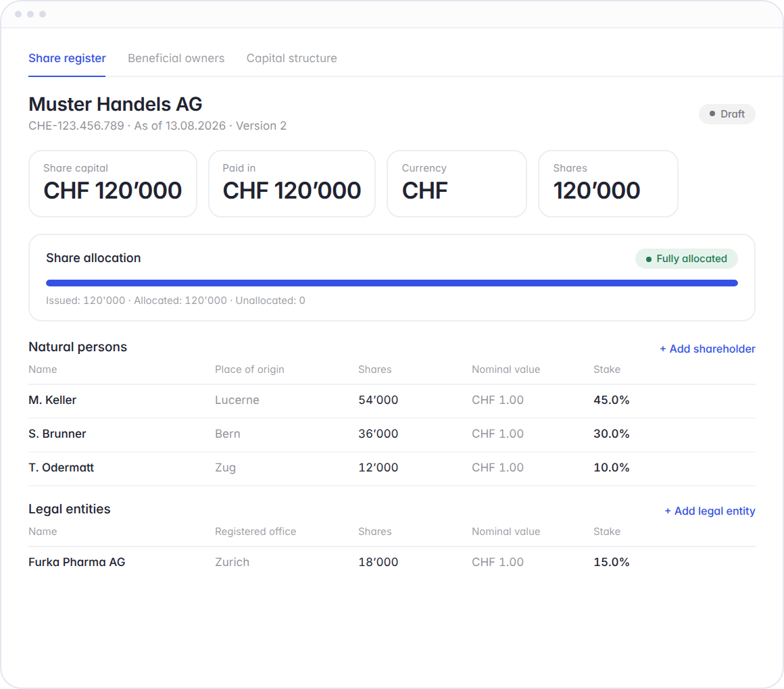Click M. Keller's CHF 1.00 nominal value
This screenshot has height=689, width=784.
pos(497,400)
